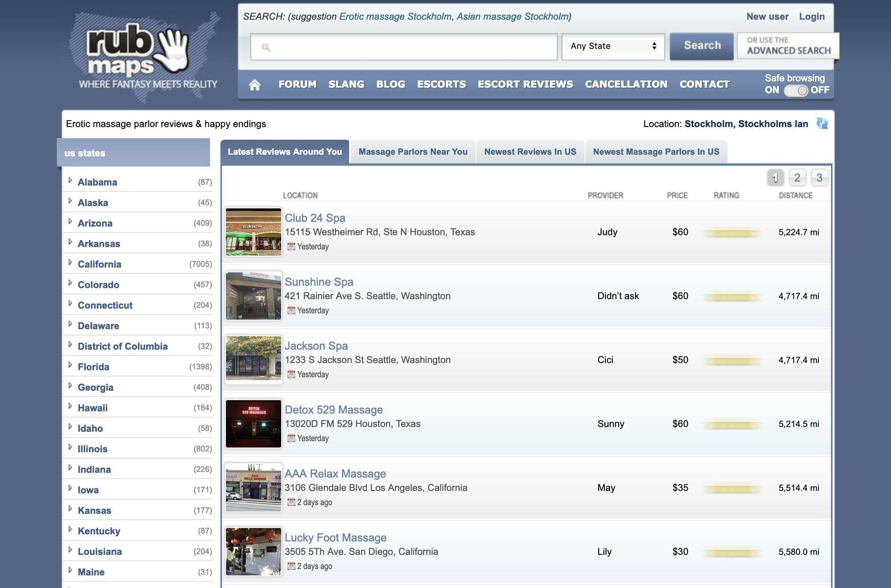Select Latest Reviews Around You tab
The width and height of the screenshot is (891, 588).
click(x=285, y=152)
